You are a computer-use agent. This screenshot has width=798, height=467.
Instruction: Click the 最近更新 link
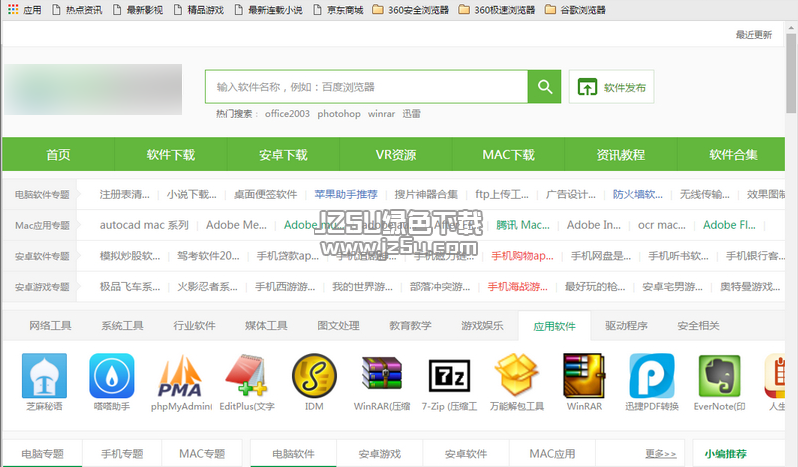(x=754, y=35)
